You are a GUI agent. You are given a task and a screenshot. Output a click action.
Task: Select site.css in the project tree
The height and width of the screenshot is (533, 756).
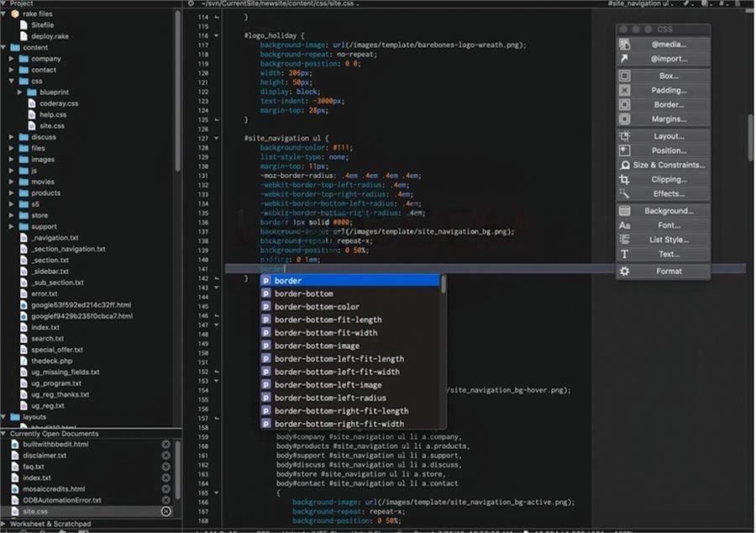click(51, 126)
